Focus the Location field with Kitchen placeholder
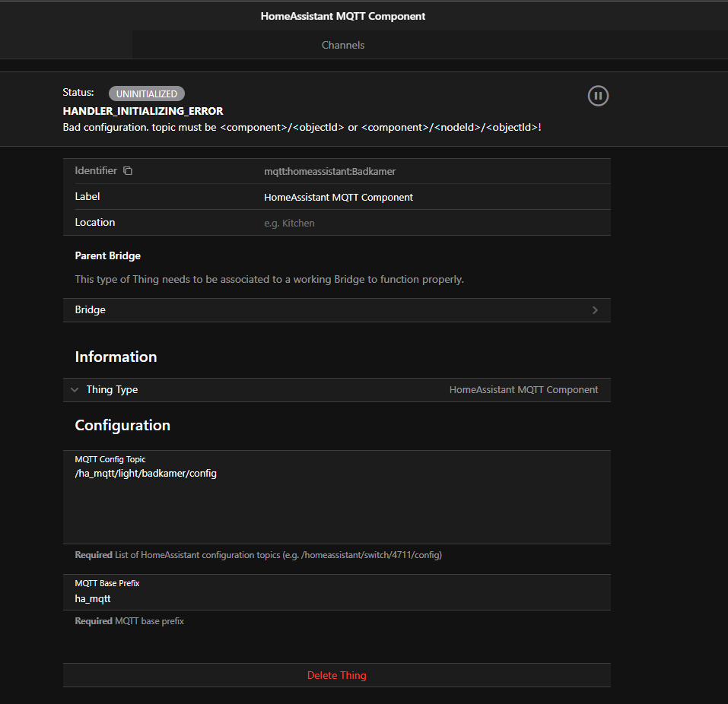728x704 pixels. pos(434,223)
